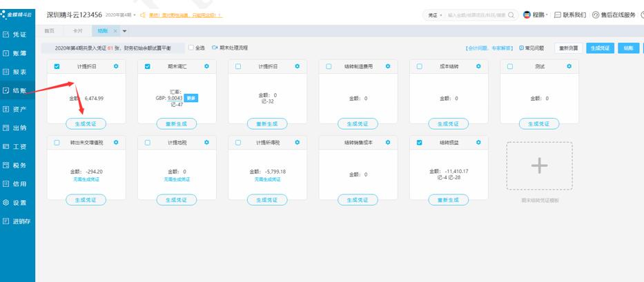This screenshot has height=282, width=644.
Task: Click the blue 生成凭证 toolbar button
Action: click(x=600, y=48)
